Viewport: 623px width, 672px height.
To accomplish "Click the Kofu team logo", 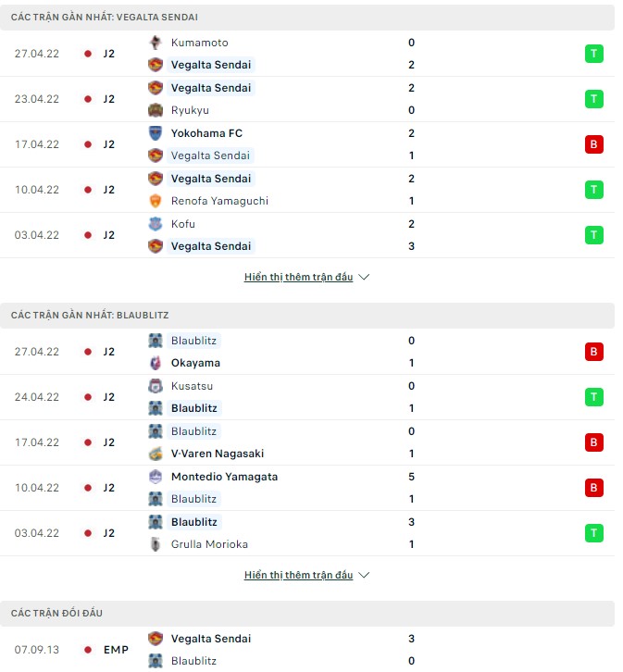I will point(156,224).
